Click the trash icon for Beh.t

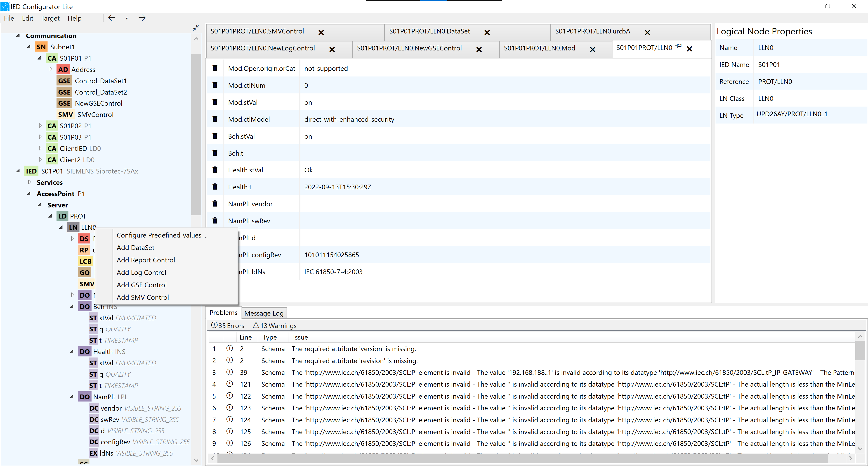215,153
